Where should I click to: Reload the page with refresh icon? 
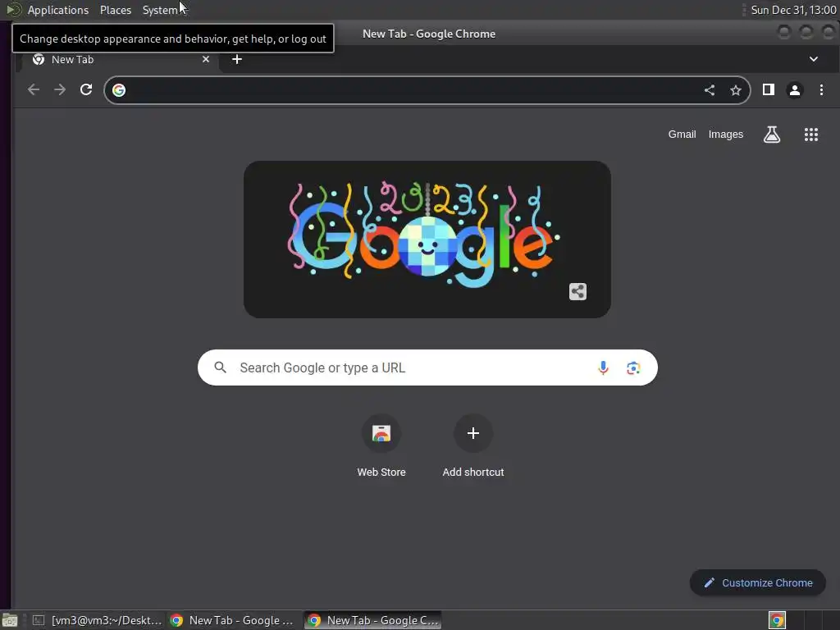point(86,89)
